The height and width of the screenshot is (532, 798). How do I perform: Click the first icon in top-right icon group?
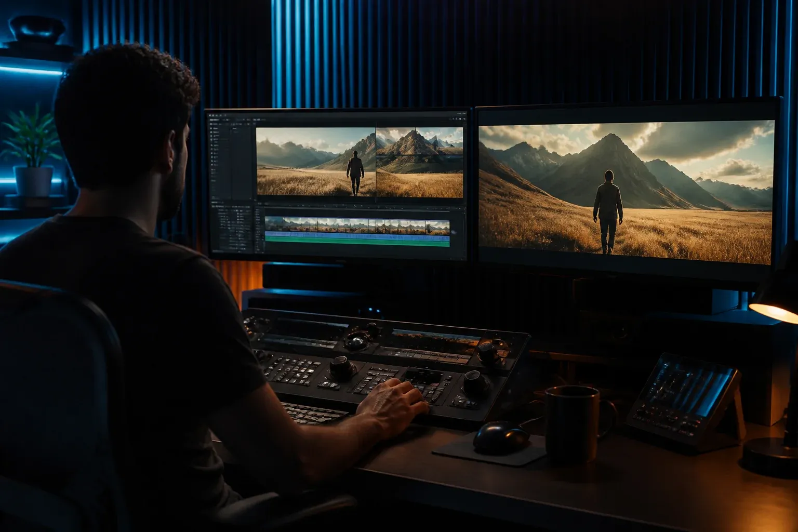click(x=453, y=119)
